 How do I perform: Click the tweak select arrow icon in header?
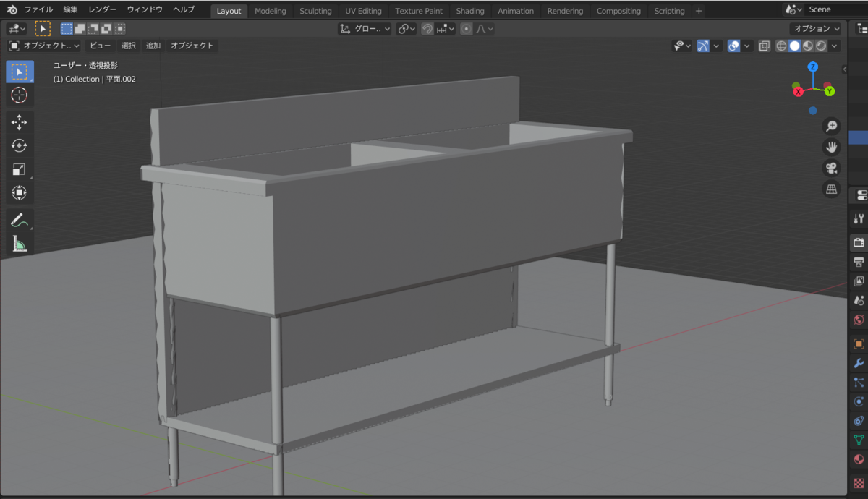pos(43,29)
